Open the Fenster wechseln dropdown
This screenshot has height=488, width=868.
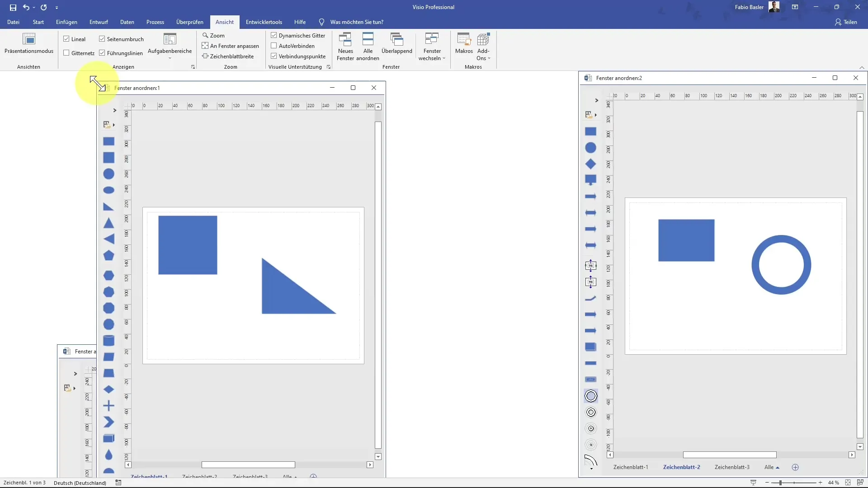(432, 47)
